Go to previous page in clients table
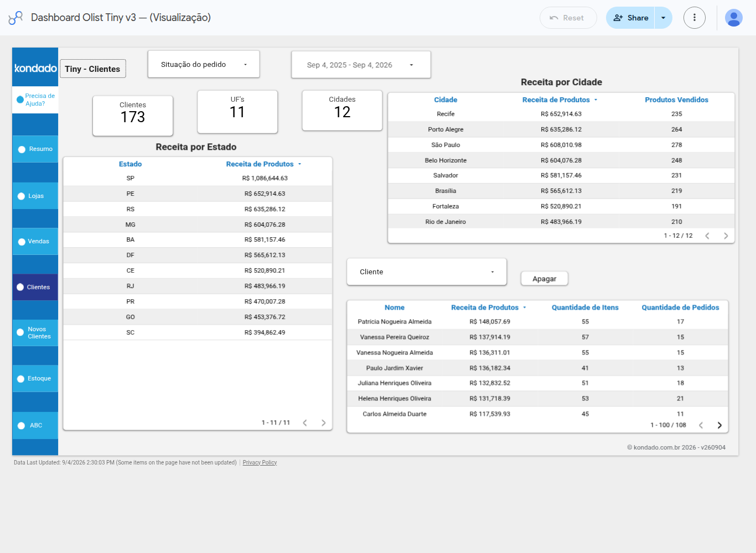The height and width of the screenshot is (553, 756). coord(701,425)
